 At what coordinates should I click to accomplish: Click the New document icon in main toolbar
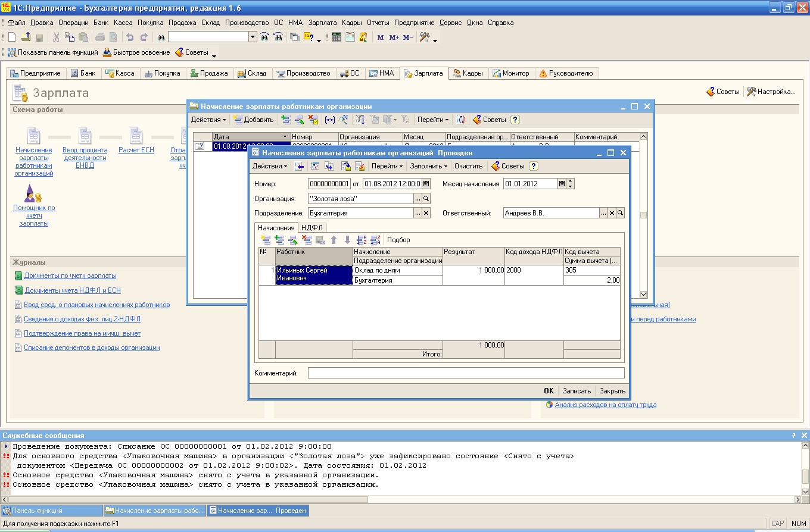click(x=12, y=37)
